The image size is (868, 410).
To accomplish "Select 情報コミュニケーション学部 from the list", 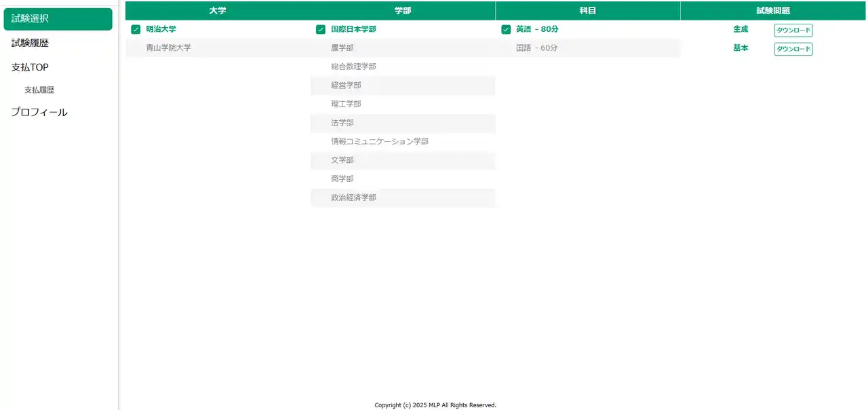I will click(378, 141).
